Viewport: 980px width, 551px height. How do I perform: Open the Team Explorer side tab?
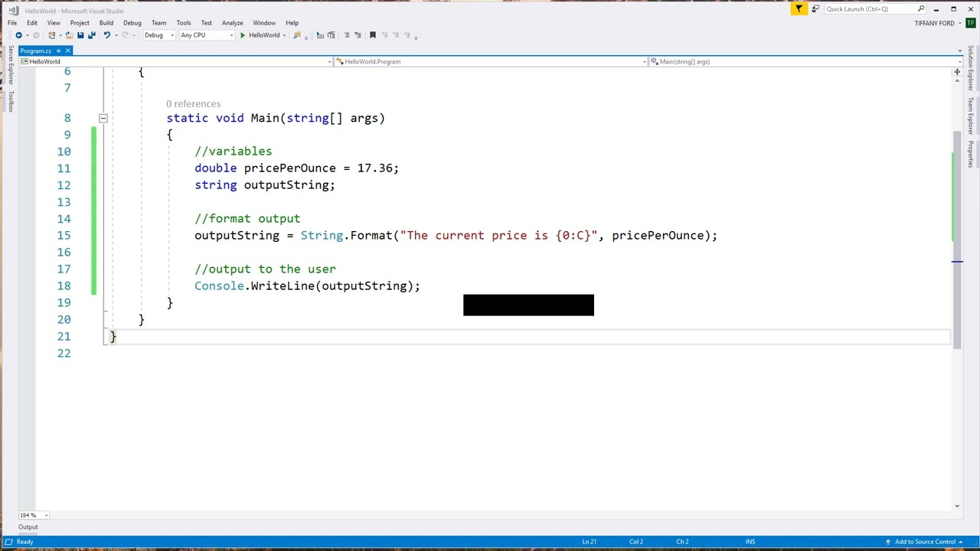tap(970, 116)
